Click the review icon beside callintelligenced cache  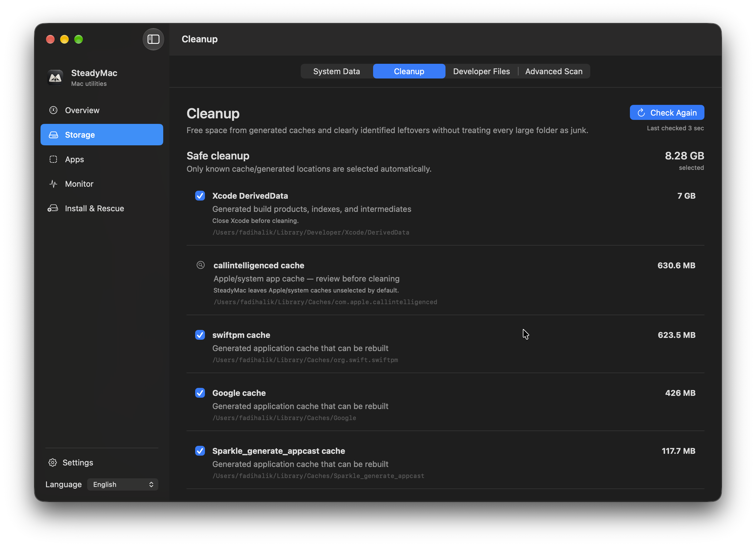point(201,265)
